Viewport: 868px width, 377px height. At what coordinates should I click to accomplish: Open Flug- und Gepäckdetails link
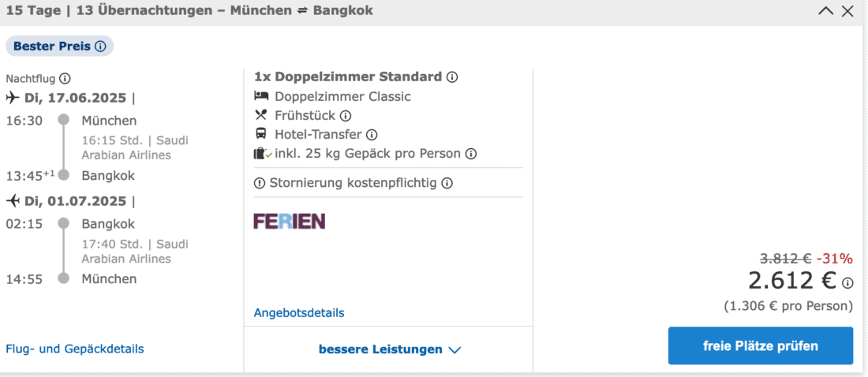(75, 349)
